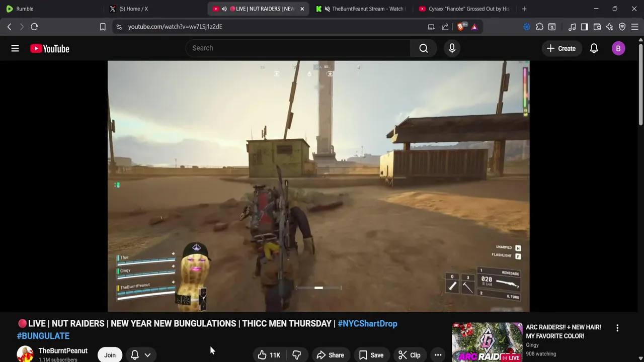The height and width of the screenshot is (362, 644).
Task: Open the Brave VPN shield icon
Action: (x=622, y=27)
